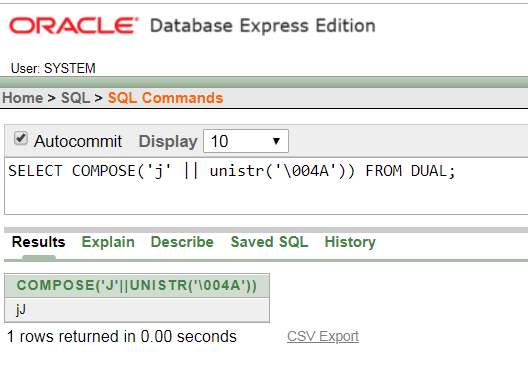528x375 pixels.
Task: Click the CSV Export link
Action: (x=323, y=336)
